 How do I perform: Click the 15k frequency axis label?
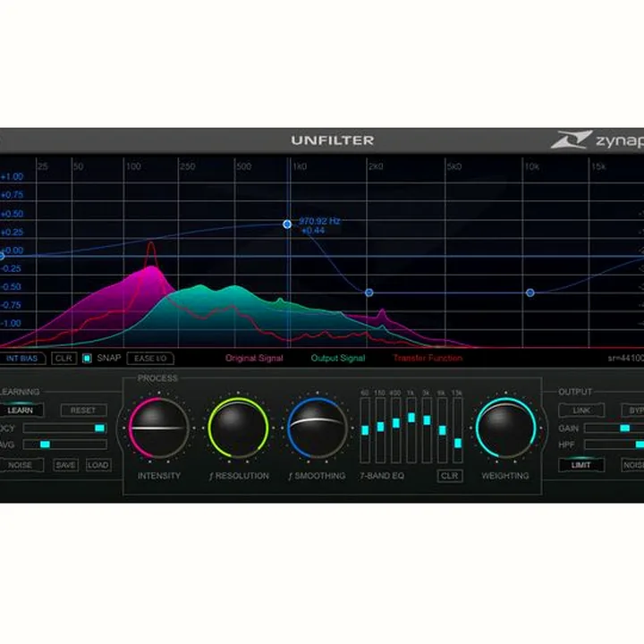[598, 166]
